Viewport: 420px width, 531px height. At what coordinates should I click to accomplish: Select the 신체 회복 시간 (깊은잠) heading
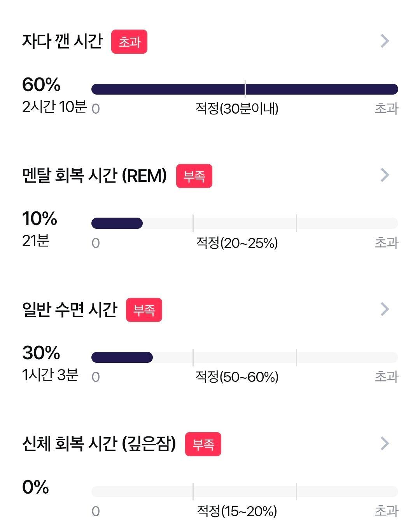point(99,444)
